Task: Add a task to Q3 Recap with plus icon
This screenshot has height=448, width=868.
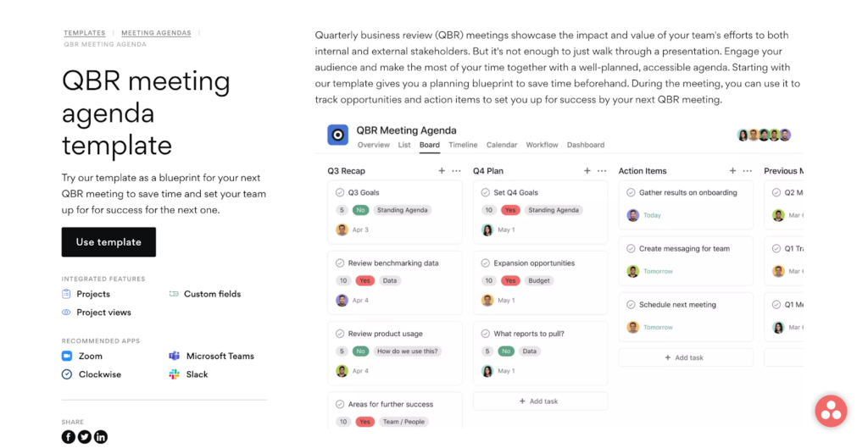Action: point(442,171)
